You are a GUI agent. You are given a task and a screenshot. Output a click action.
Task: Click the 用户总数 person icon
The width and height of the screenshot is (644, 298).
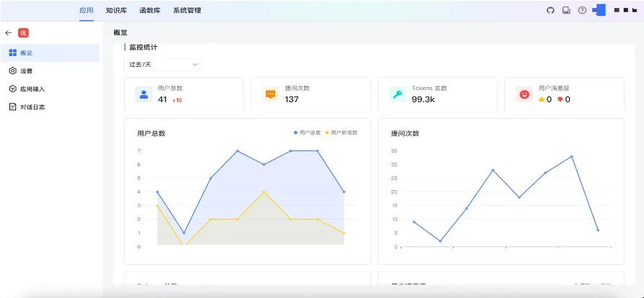pos(144,94)
